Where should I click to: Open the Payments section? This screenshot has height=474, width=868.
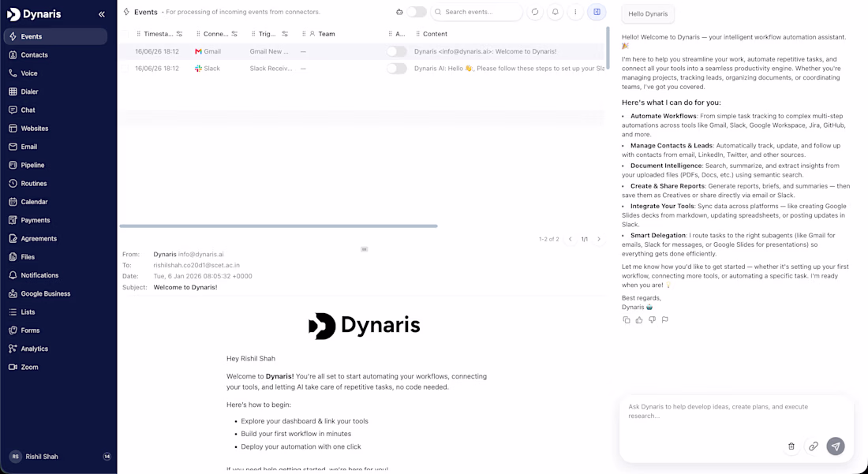pyautogui.click(x=55, y=220)
